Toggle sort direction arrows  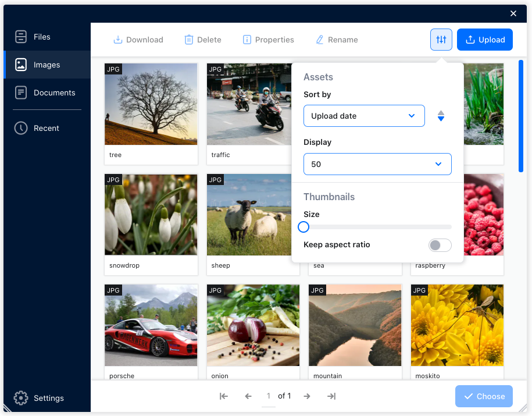pos(441,116)
